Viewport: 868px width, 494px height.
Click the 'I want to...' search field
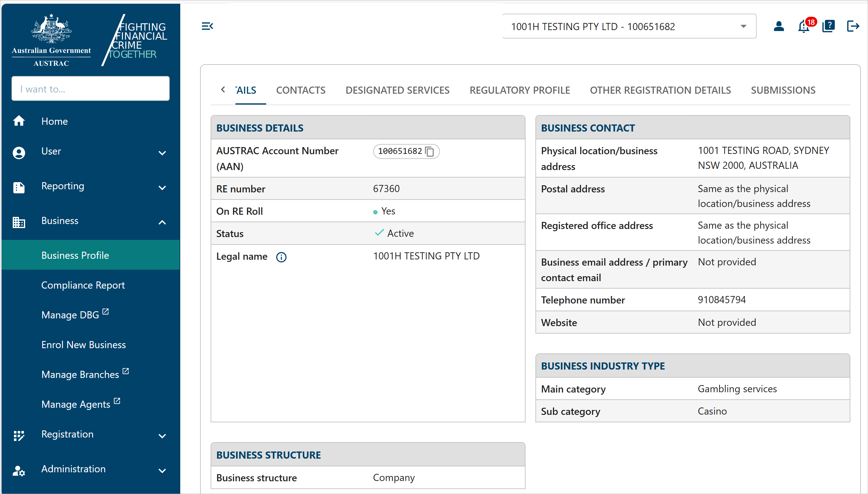point(90,88)
